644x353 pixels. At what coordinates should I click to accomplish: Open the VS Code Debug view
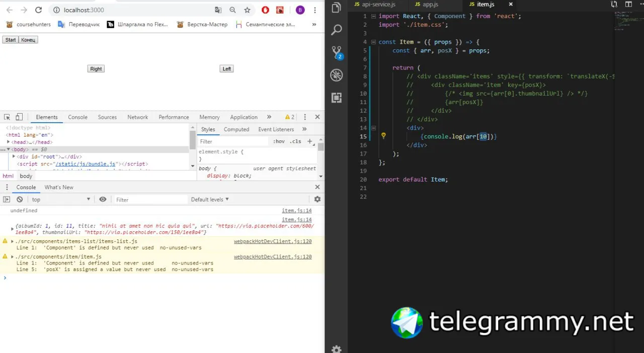336,75
